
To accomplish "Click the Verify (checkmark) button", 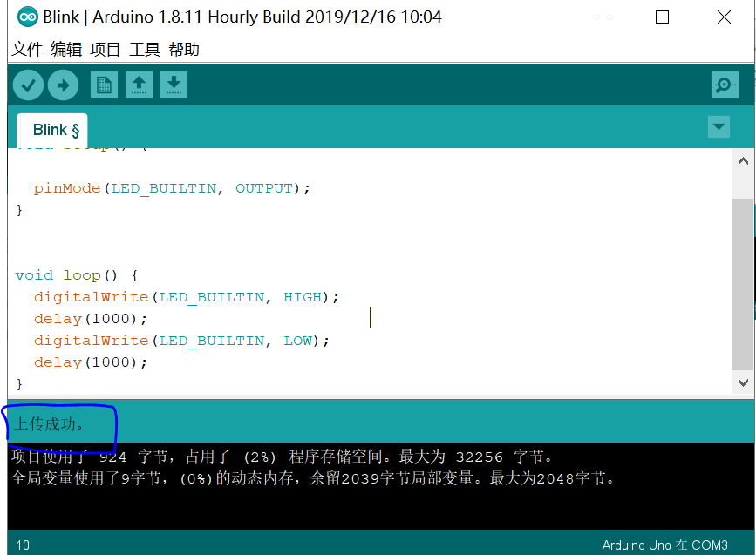I will [x=29, y=85].
